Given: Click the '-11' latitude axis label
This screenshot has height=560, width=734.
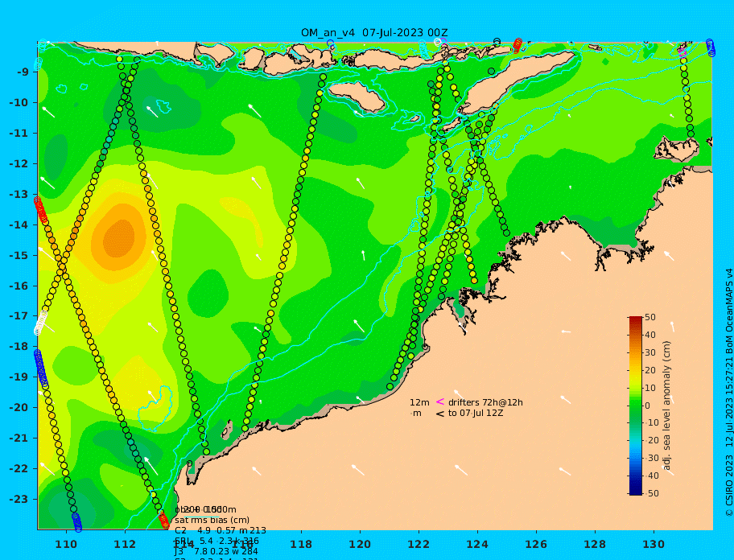Looking at the screenshot, I should [x=19, y=134].
